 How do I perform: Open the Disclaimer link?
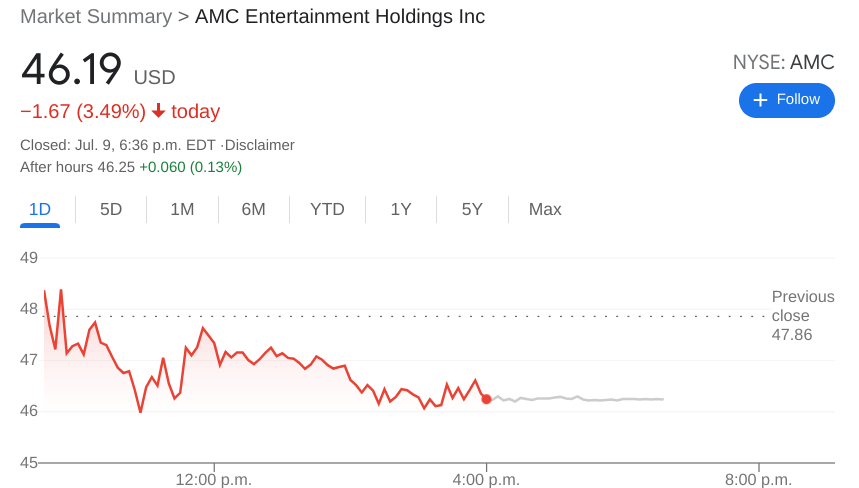point(259,145)
